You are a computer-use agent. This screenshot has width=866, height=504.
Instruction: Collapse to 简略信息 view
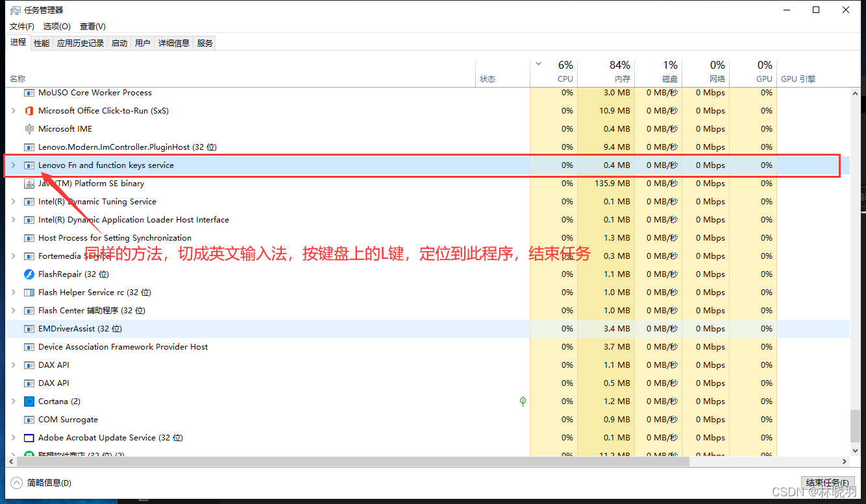[x=42, y=483]
